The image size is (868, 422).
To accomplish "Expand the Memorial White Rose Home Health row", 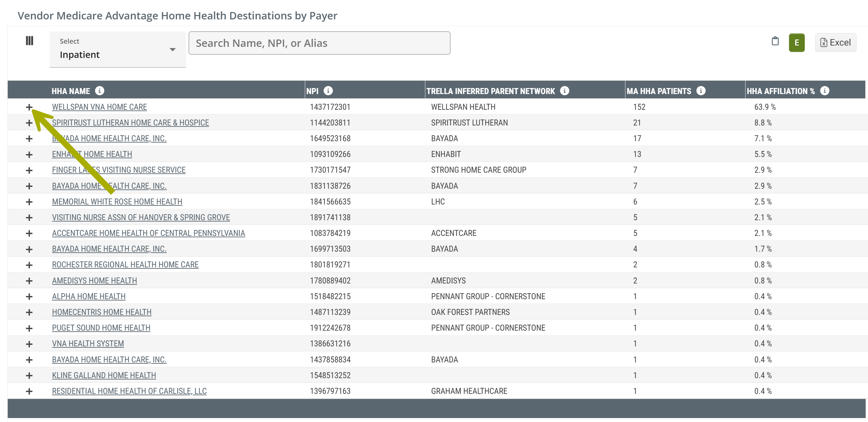I will tap(29, 202).
